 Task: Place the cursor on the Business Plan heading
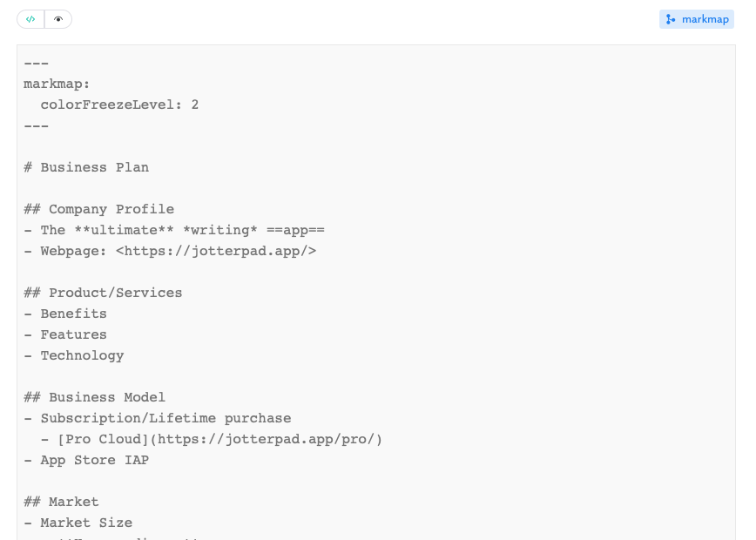click(86, 167)
